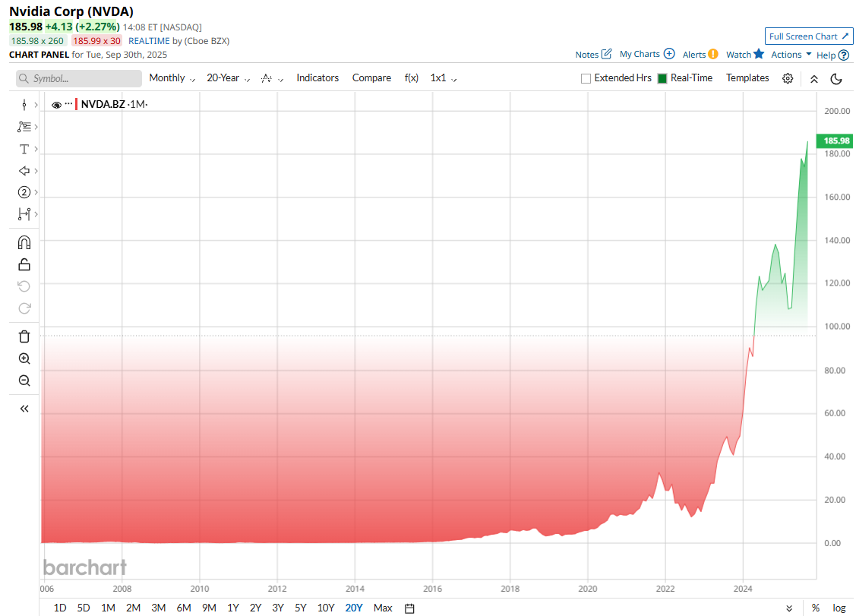The width and height of the screenshot is (856, 616).
Task: Switch to the 5Y range tab
Action: (x=300, y=608)
